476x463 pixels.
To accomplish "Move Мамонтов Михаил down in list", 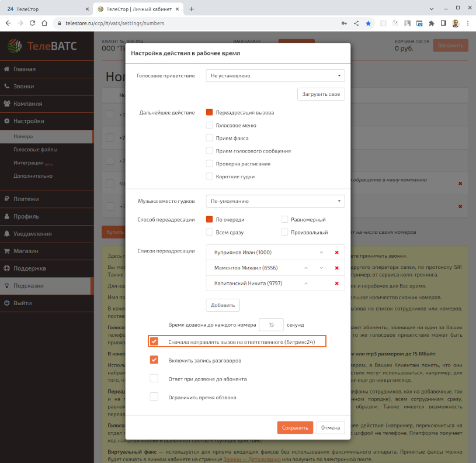I will click(321, 268).
